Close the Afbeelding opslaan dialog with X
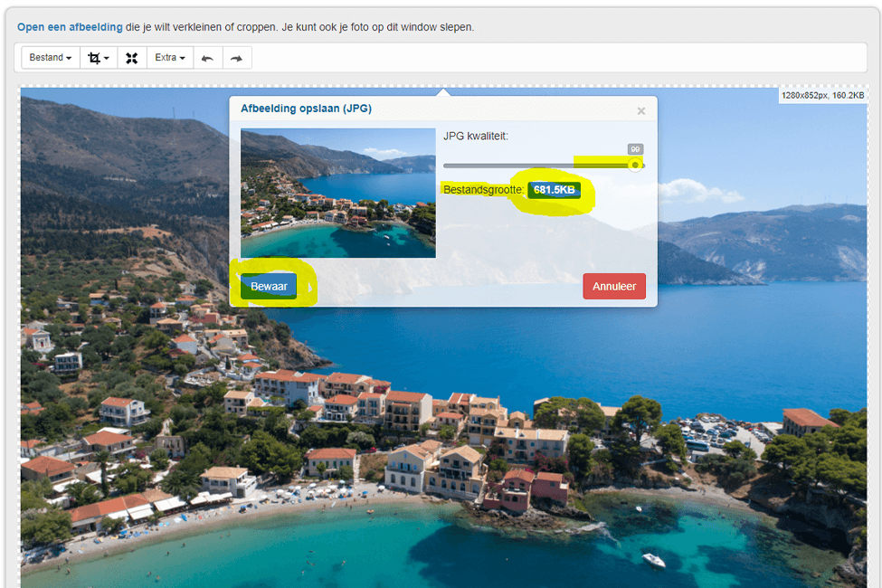This screenshot has height=588, width=882. 640,111
